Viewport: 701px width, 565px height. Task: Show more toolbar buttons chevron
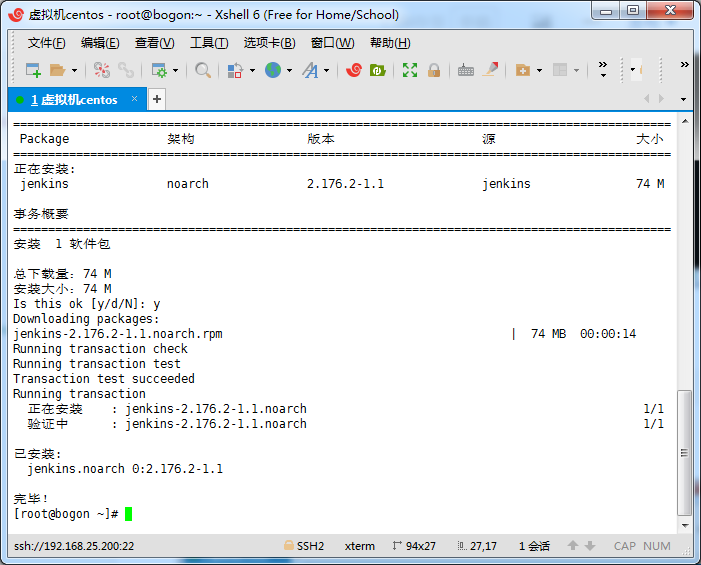(603, 69)
